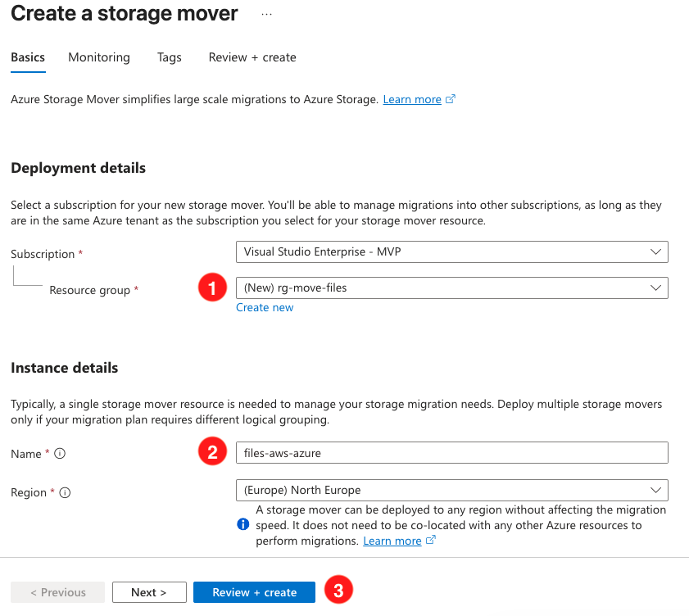This screenshot has width=689, height=616.
Task: Click the info icon next to Region
Action: (65, 492)
